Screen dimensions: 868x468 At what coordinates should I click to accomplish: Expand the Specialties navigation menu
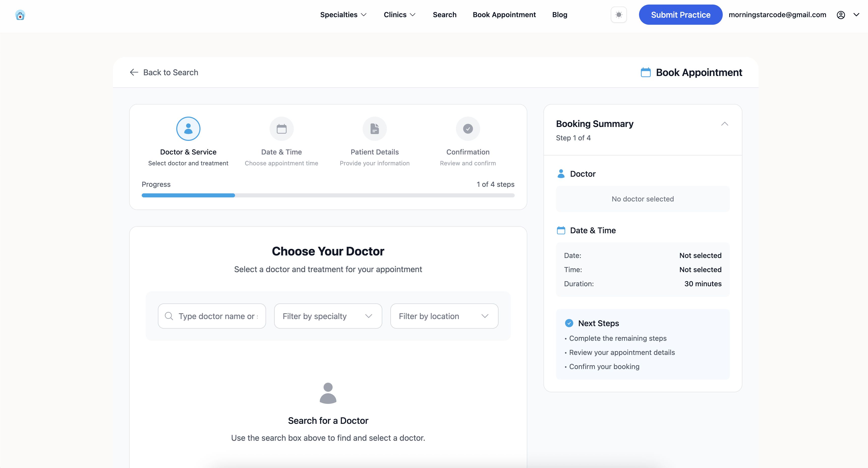[343, 15]
